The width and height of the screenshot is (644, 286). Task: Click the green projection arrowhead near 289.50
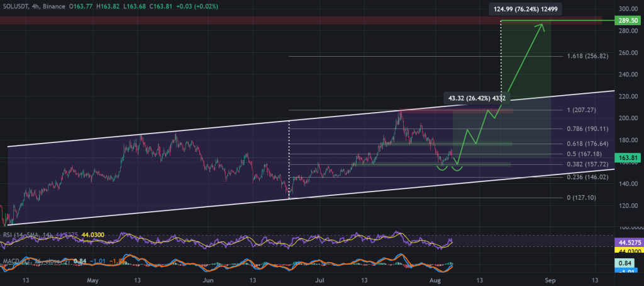(x=541, y=26)
